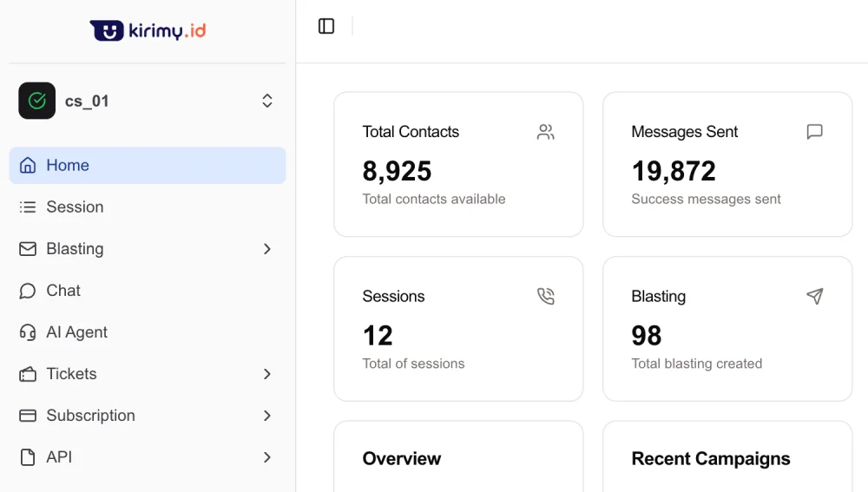Image resolution: width=868 pixels, height=492 pixels.
Task: Expand the Subscription submenu chevron
Action: [x=267, y=416]
